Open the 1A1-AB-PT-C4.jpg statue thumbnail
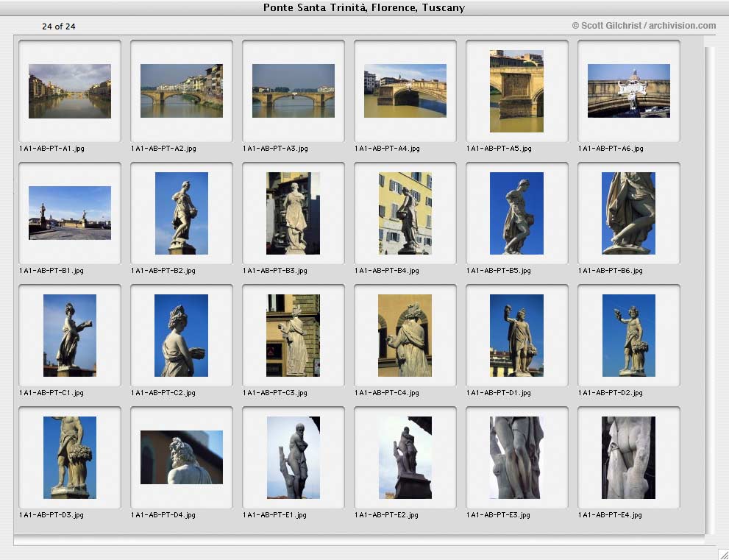This screenshot has height=560, width=729. point(405,336)
